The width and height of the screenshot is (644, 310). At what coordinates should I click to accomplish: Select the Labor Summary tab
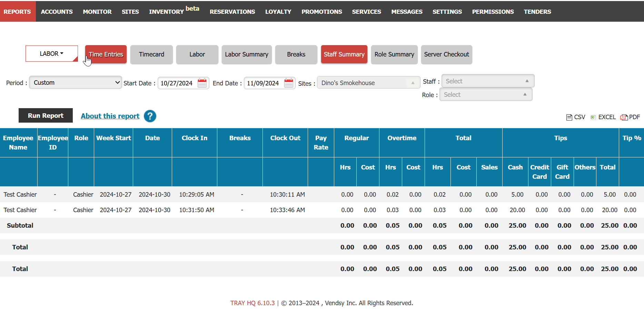(246, 54)
